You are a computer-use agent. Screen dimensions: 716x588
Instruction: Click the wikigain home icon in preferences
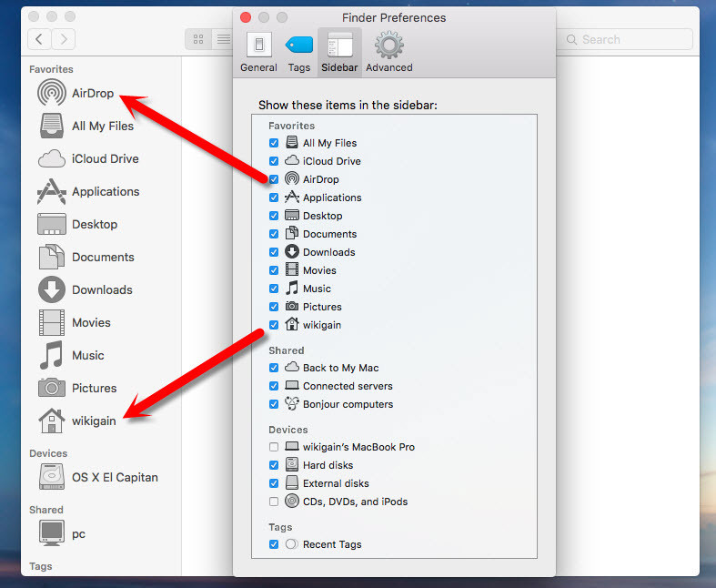click(292, 324)
